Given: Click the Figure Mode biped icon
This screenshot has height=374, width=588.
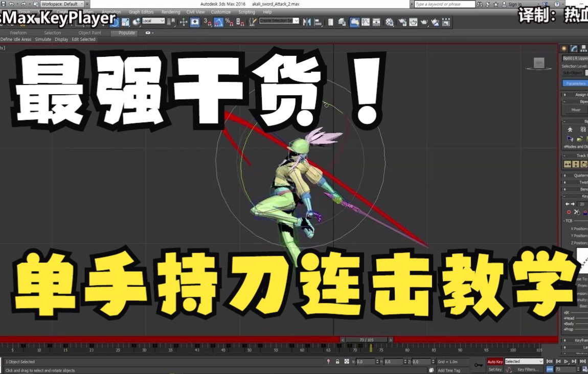Looking at the screenshot, I should tap(570, 129).
